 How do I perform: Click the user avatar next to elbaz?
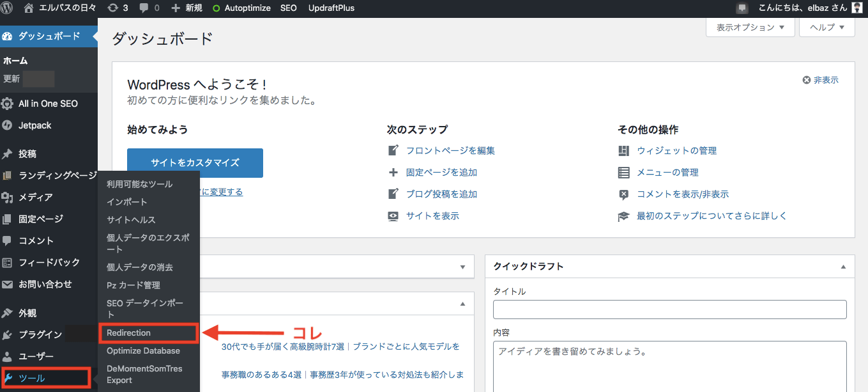coord(858,8)
